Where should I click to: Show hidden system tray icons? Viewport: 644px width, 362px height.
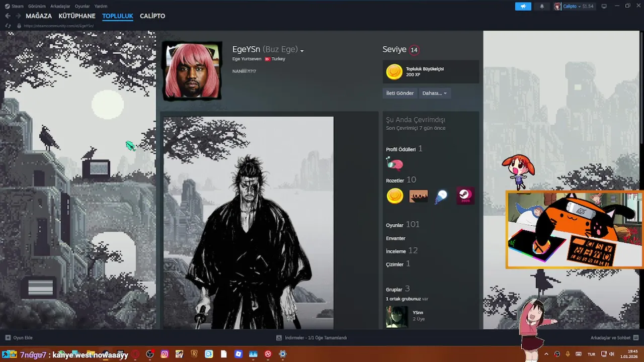[x=546, y=354]
